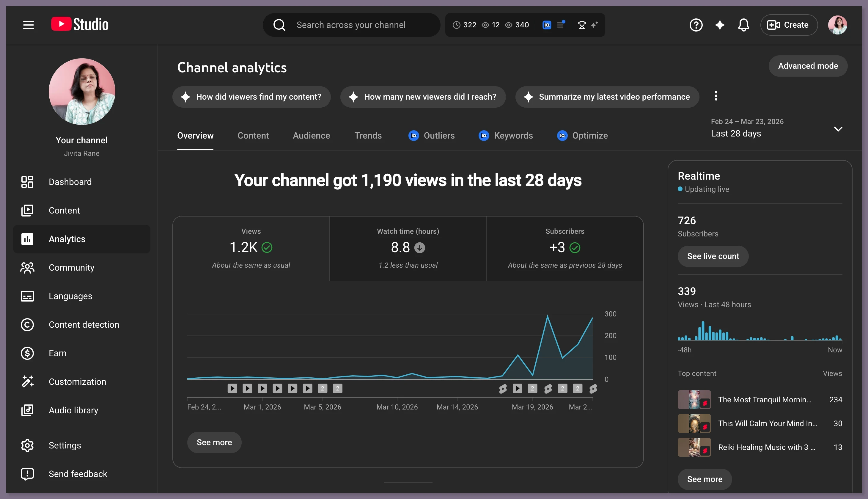The width and height of the screenshot is (868, 499).
Task: Open the Help question mark icon
Action: point(696,25)
